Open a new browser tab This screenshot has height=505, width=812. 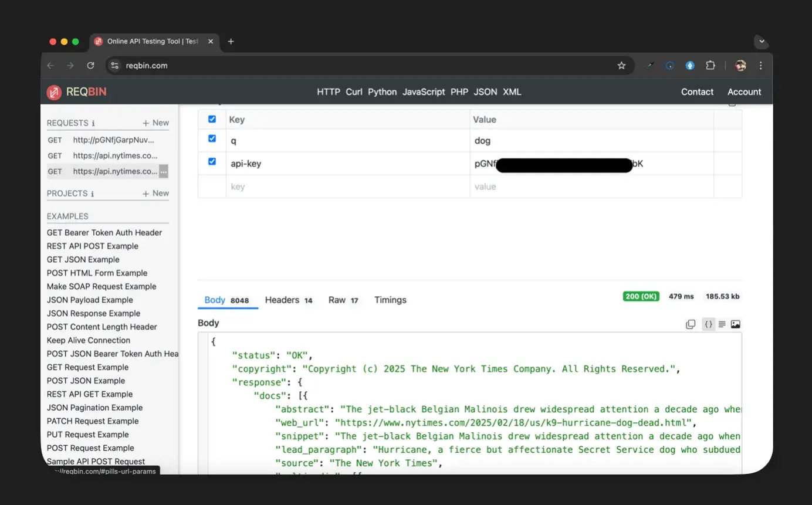pos(231,42)
